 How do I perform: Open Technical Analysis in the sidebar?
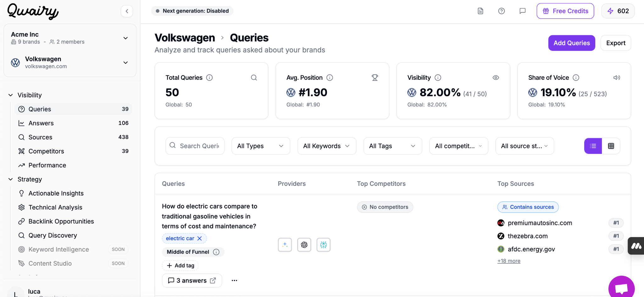73,207
